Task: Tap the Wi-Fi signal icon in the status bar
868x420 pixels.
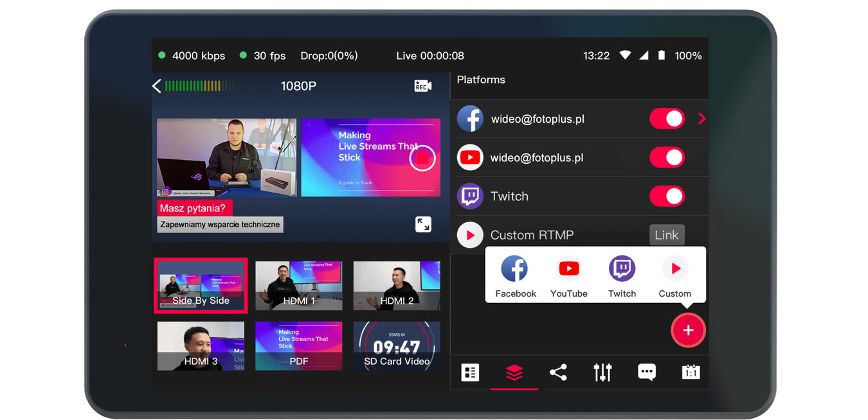Action: coord(625,56)
